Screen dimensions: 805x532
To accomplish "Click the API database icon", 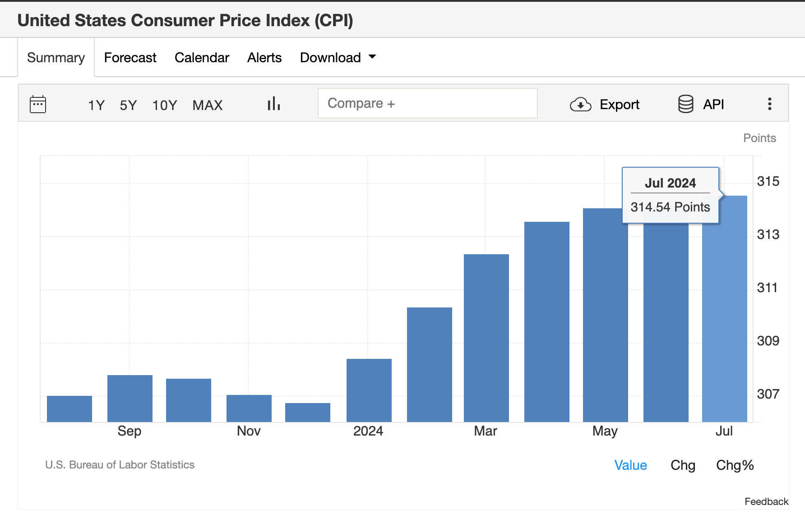I will tap(685, 104).
